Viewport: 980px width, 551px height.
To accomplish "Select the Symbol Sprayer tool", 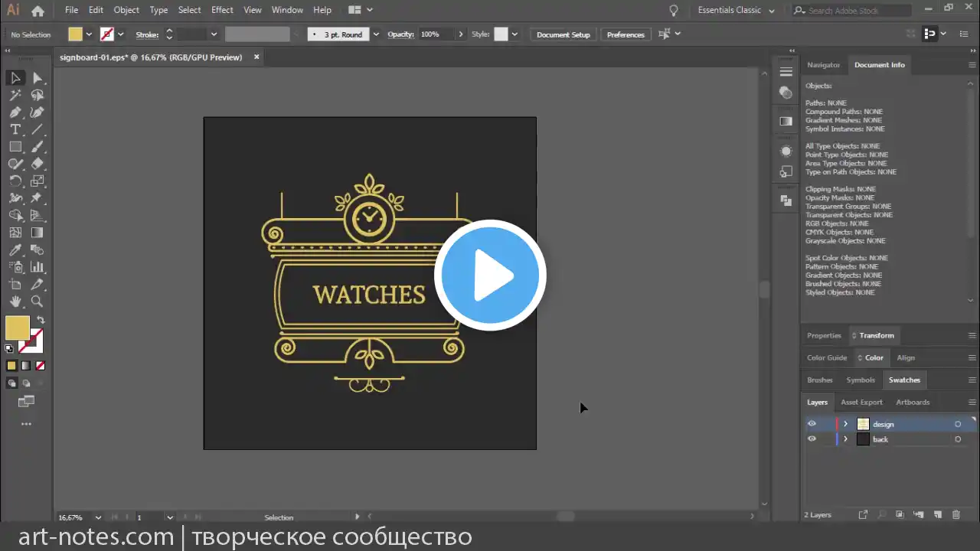I will (15, 267).
